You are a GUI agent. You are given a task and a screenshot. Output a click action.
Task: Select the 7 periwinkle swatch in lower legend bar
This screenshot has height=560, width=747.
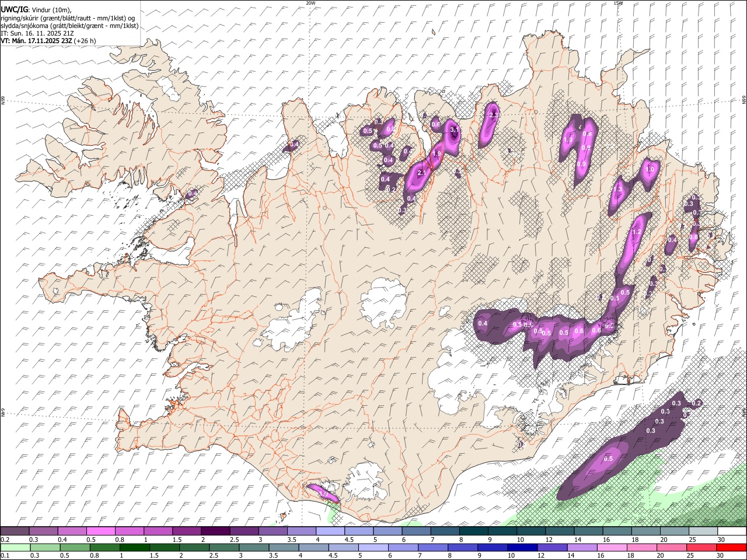click(x=433, y=548)
